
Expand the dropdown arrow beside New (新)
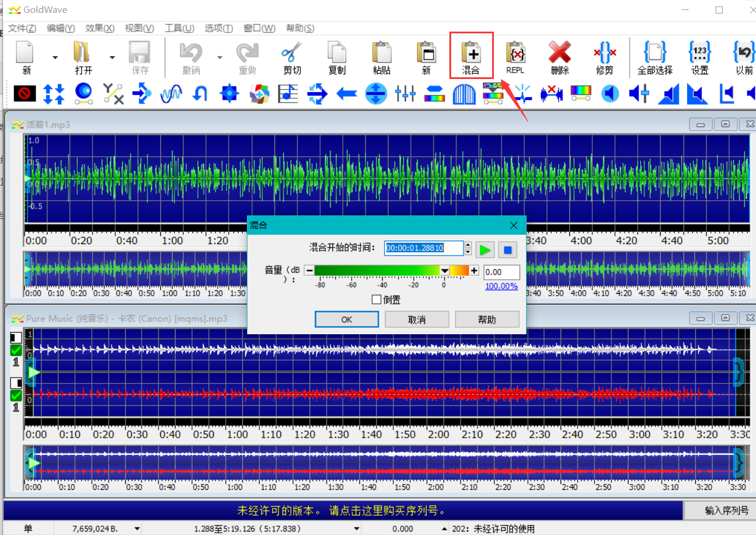tap(55, 57)
